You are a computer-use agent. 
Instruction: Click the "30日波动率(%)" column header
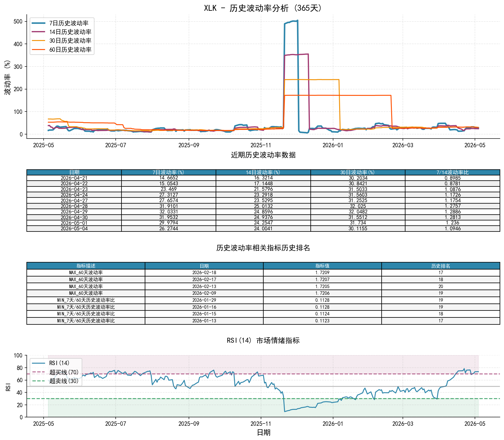358,173
